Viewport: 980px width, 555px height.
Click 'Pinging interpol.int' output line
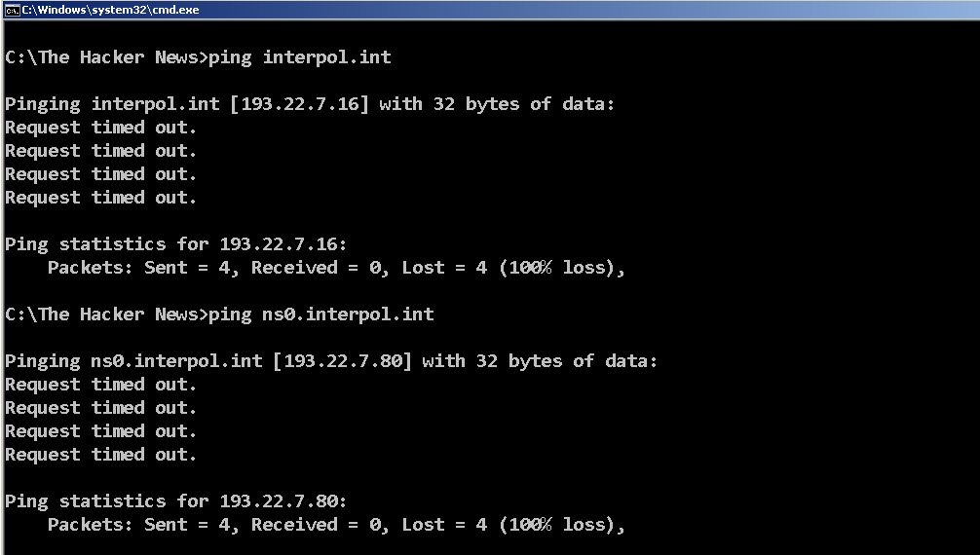(x=310, y=104)
